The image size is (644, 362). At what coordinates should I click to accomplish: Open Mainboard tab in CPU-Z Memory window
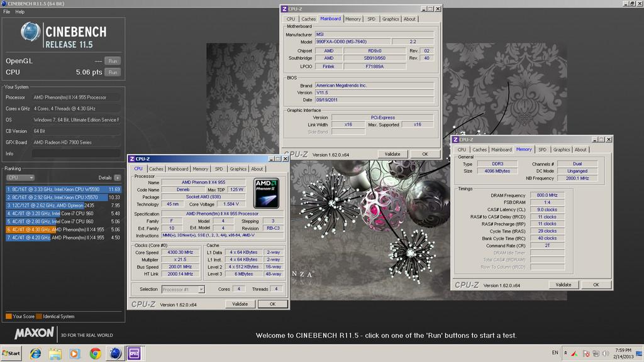coord(501,150)
